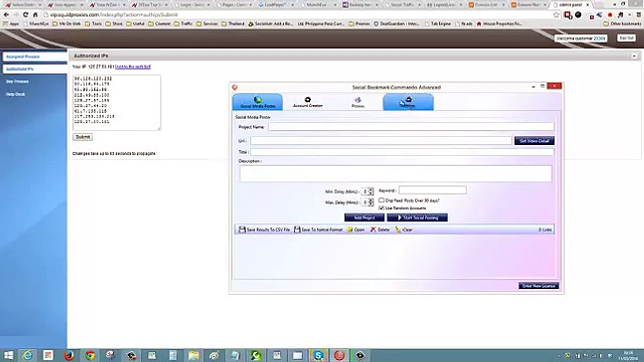This screenshot has width=644, height=362.
Task: Open the Thailand bookmark folder
Action: (x=232, y=24)
